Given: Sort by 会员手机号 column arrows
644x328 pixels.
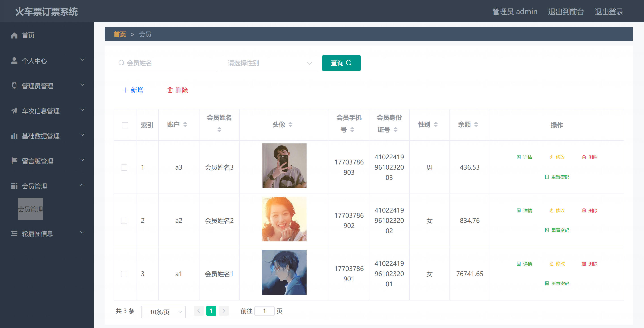Looking at the screenshot, I should [x=352, y=129].
